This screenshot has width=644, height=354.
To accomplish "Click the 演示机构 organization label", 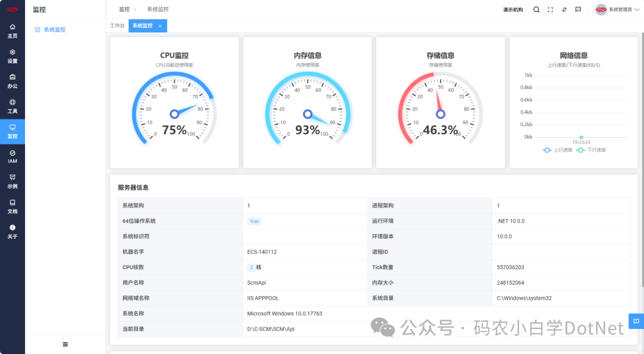I will pos(513,10).
